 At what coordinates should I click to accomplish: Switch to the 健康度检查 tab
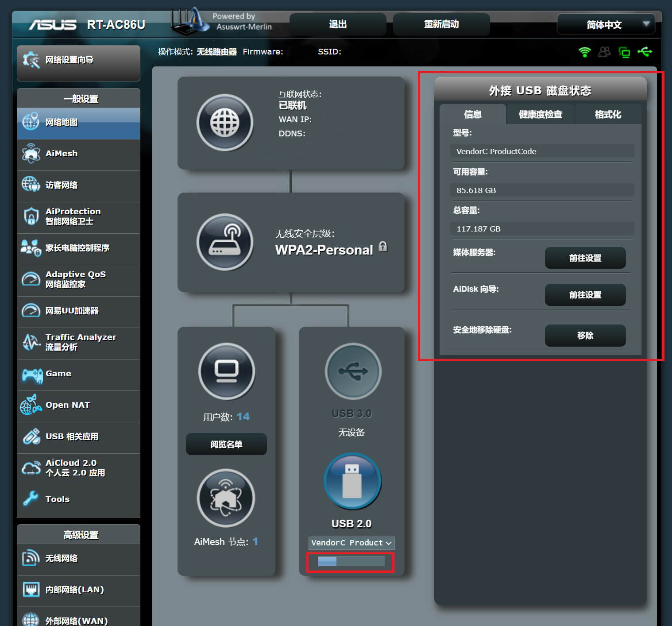click(540, 115)
